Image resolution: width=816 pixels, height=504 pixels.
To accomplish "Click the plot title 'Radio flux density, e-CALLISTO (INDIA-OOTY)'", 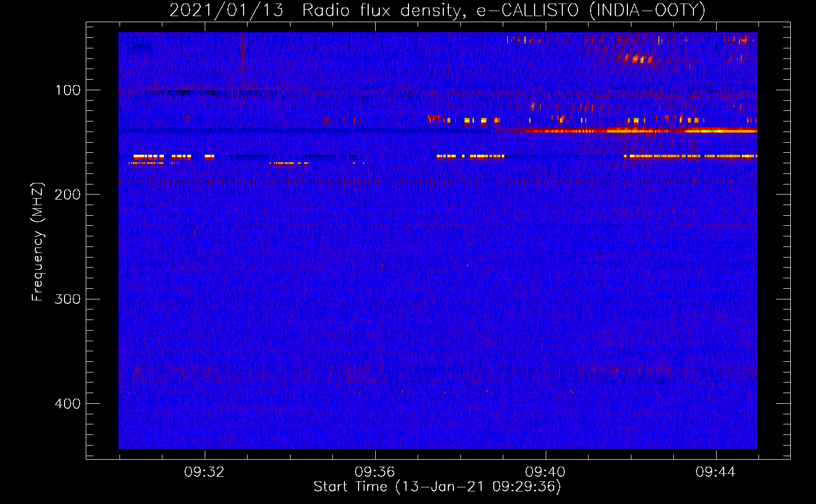I will [503, 11].
